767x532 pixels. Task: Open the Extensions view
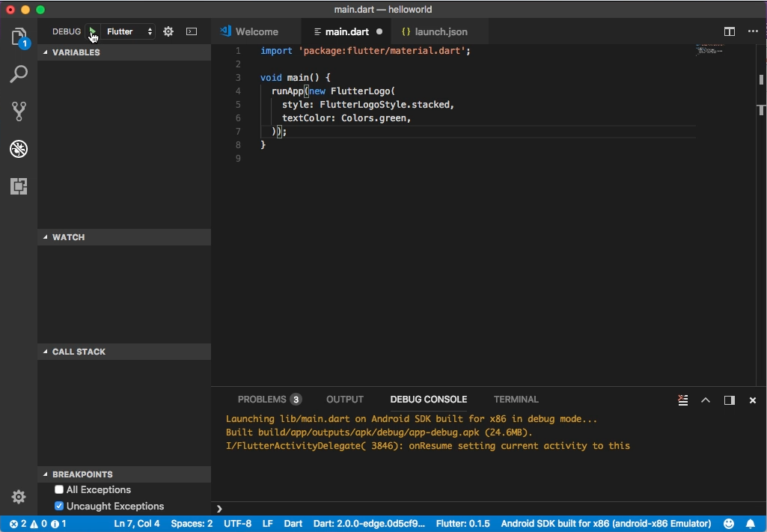coord(19,186)
